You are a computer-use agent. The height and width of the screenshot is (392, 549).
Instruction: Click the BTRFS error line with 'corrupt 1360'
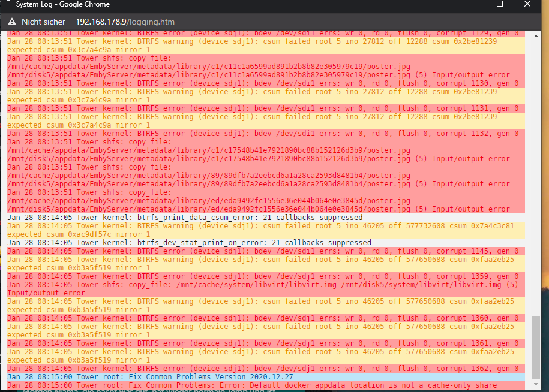(266, 318)
